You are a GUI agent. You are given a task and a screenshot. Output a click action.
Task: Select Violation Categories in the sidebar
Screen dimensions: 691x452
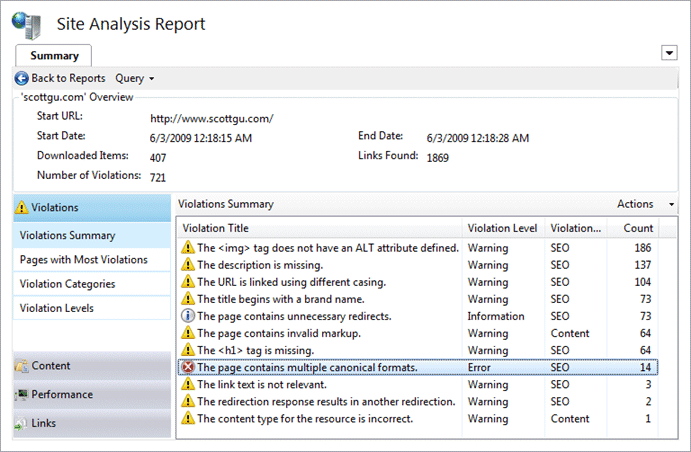92,284
